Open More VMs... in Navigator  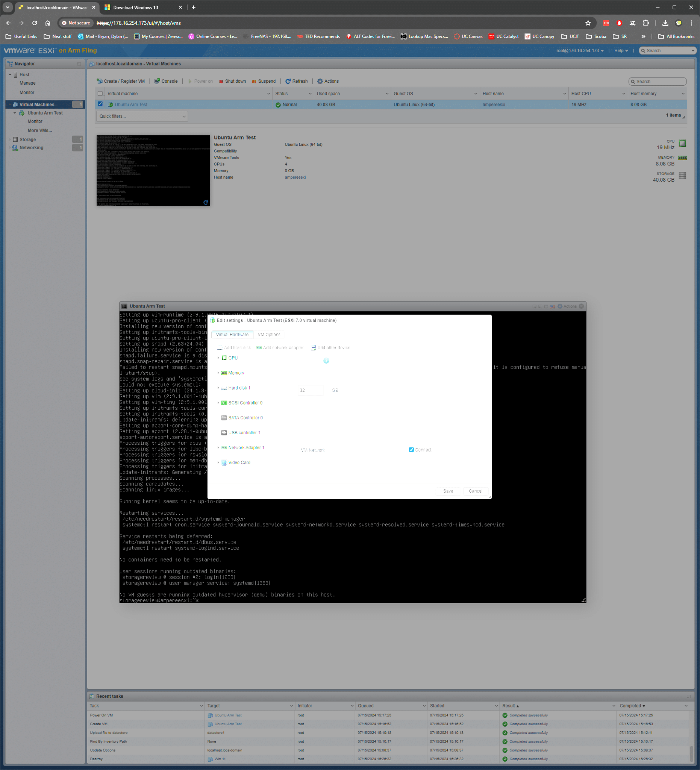pos(40,130)
